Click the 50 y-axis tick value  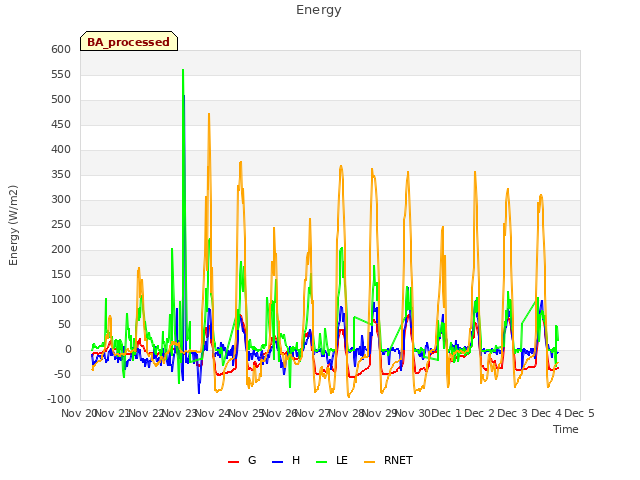(64, 325)
